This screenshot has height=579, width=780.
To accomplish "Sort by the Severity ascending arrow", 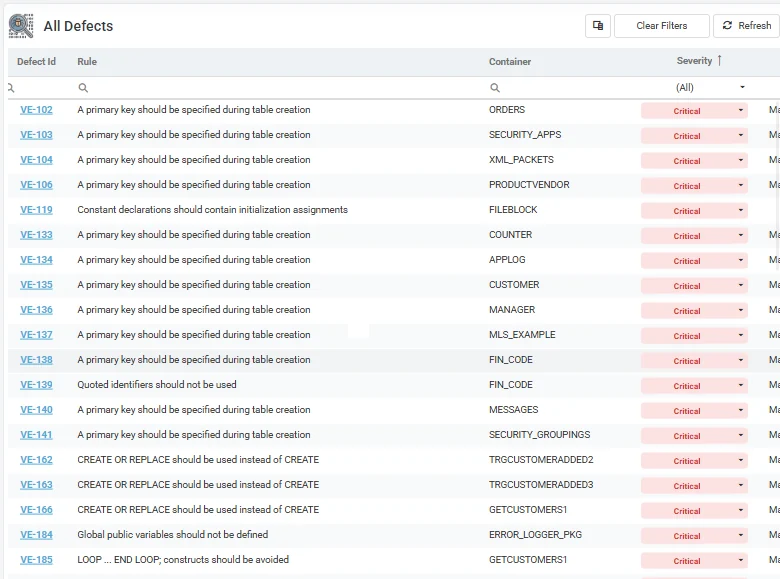I will pos(719,61).
